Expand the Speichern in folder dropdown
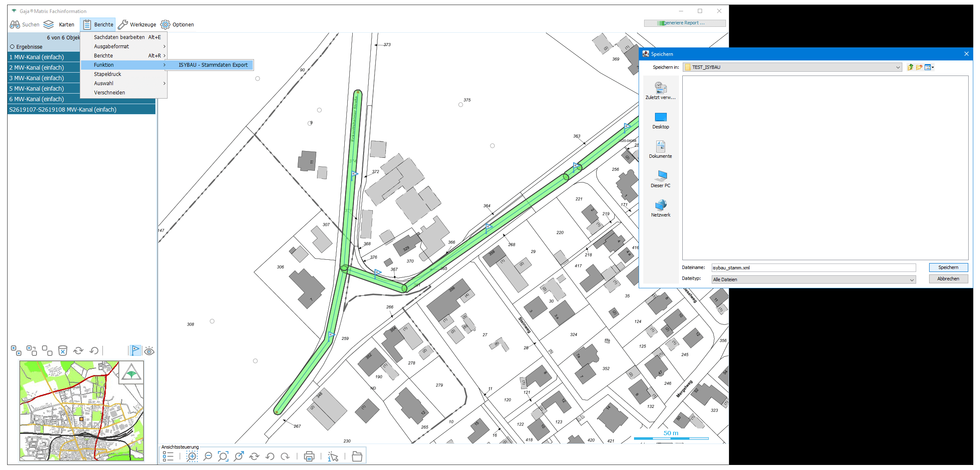This screenshot has width=980, height=470. pyautogui.click(x=898, y=67)
